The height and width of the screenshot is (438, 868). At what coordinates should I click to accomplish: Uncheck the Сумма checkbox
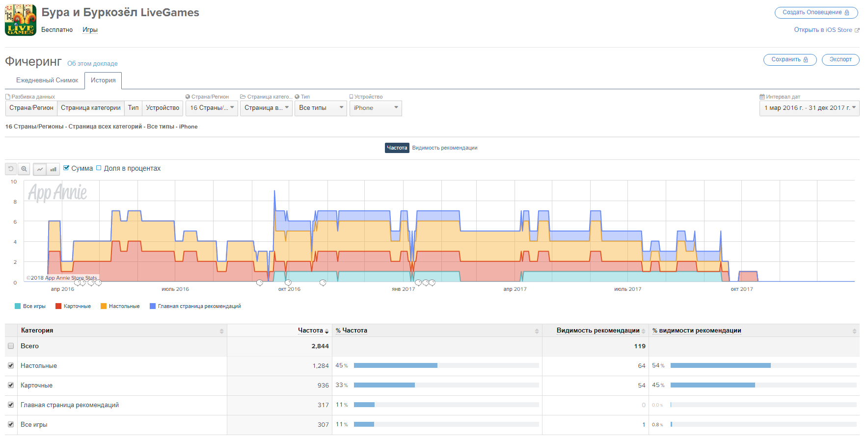point(66,168)
